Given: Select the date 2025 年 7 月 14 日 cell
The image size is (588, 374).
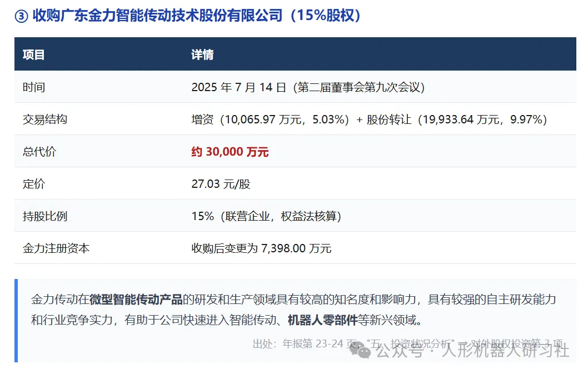Looking at the screenshot, I should [x=308, y=87].
